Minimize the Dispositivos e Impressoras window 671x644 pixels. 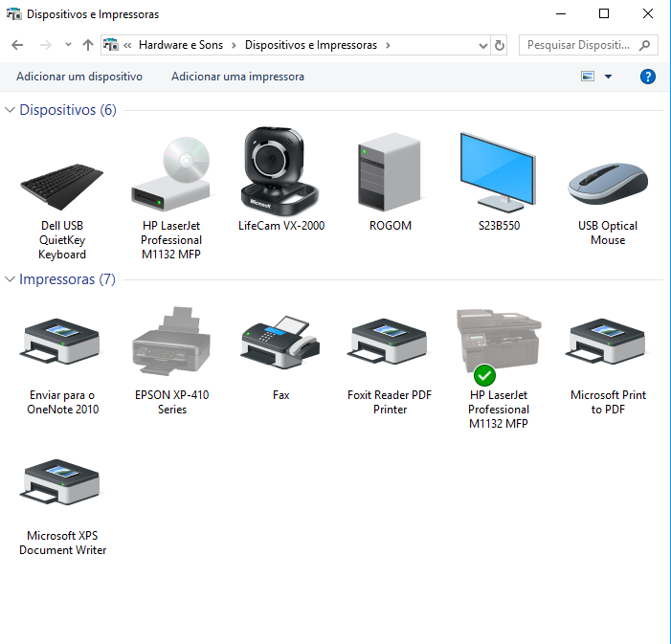tap(561, 13)
